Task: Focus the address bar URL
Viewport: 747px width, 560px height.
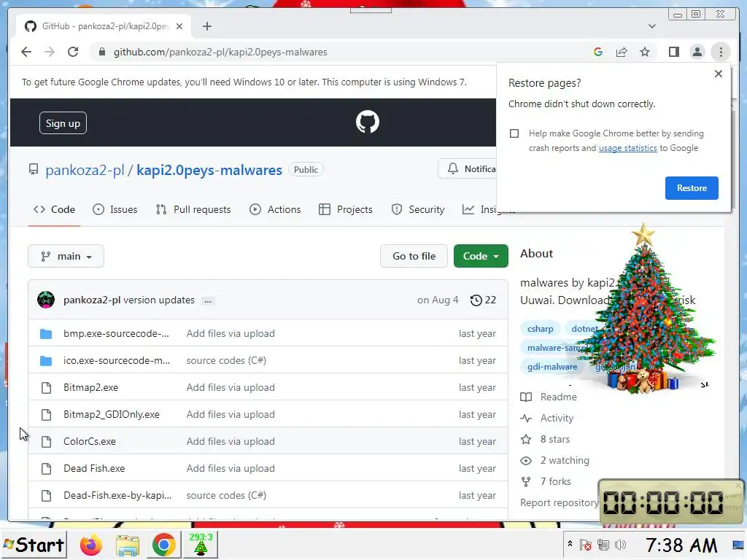Action: coord(220,52)
